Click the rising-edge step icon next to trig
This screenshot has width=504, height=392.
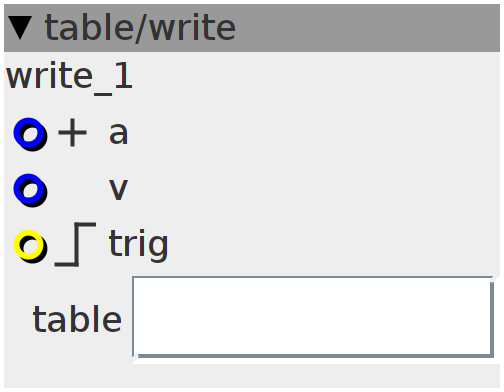pyautogui.click(x=75, y=245)
